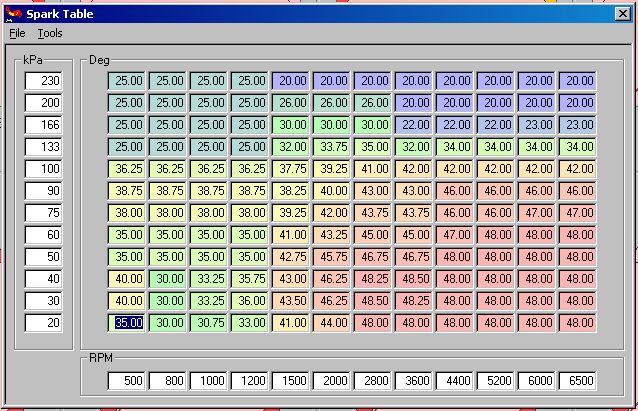Click the 6500 RPM field

click(x=577, y=381)
